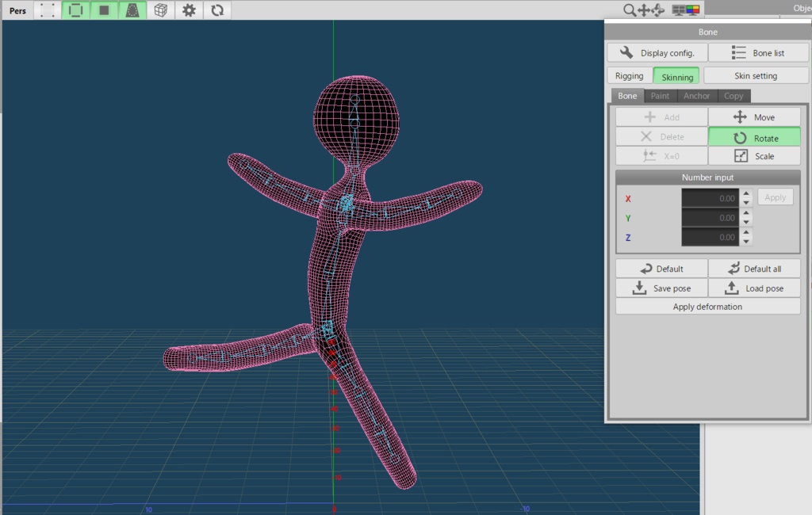Click the Apply button beside number inputs

pos(776,197)
